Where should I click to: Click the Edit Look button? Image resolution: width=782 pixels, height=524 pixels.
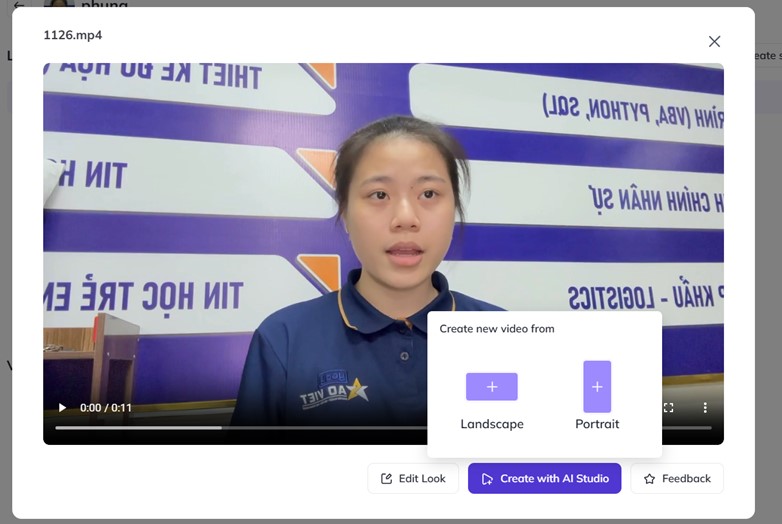pos(413,479)
